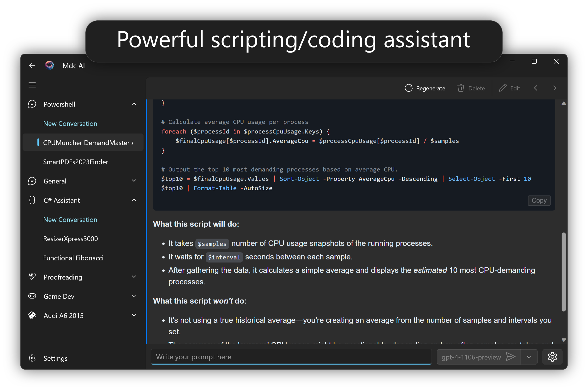
Task: Focus the Write your prompt here field
Action: (x=291, y=357)
